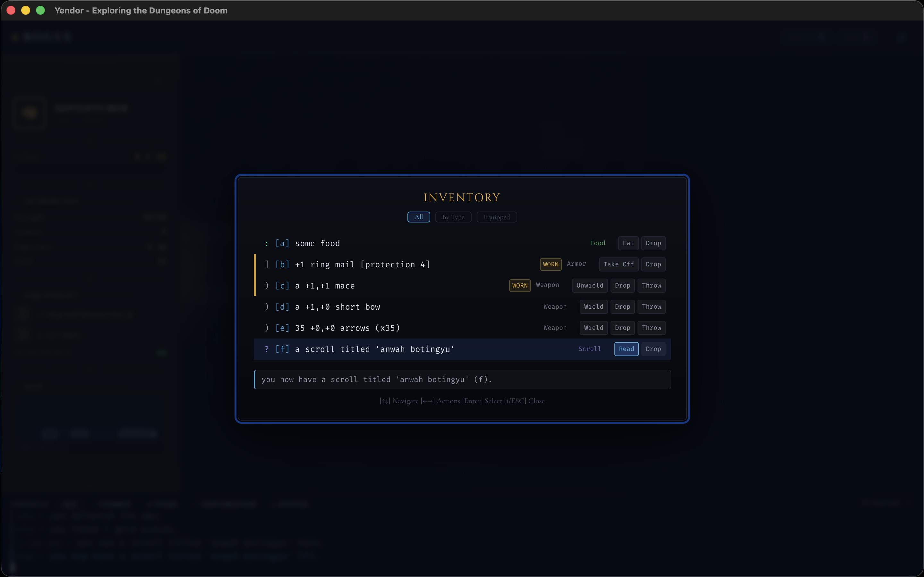Select the [e] letter tag for the arrows

(282, 327)
